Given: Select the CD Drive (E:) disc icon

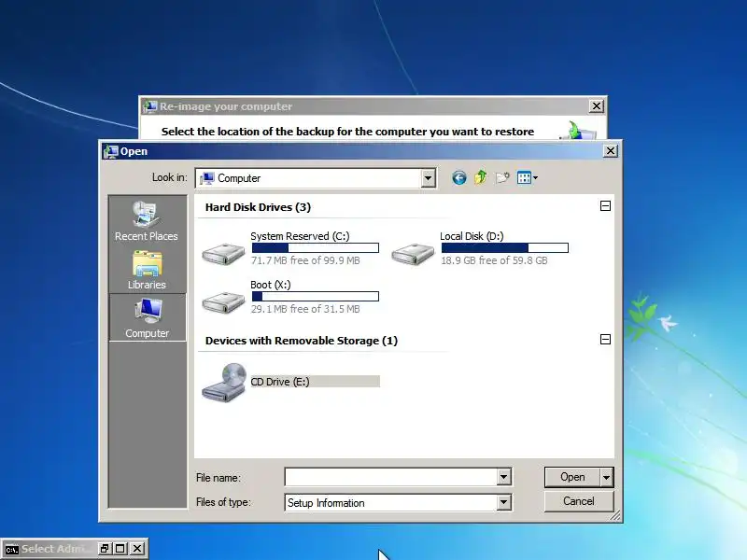Looking at the screenshot, I should [x=224, y=383].
